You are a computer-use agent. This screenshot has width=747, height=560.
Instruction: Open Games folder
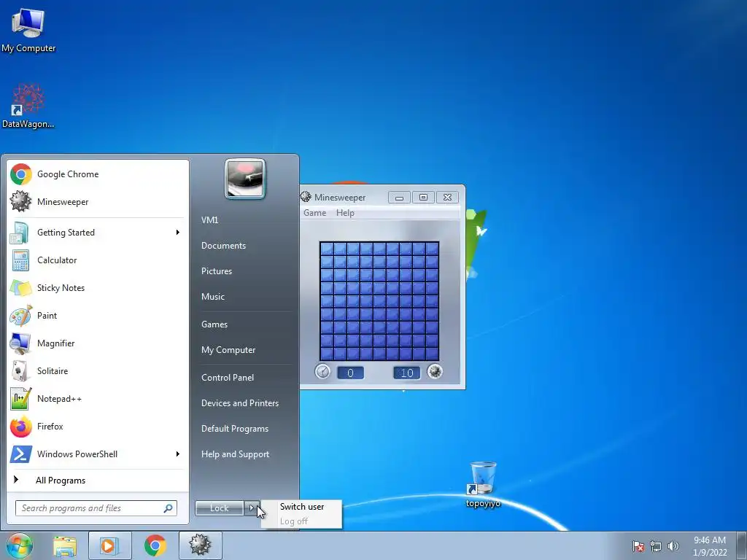pyautogui.click(x=214, y=324)
